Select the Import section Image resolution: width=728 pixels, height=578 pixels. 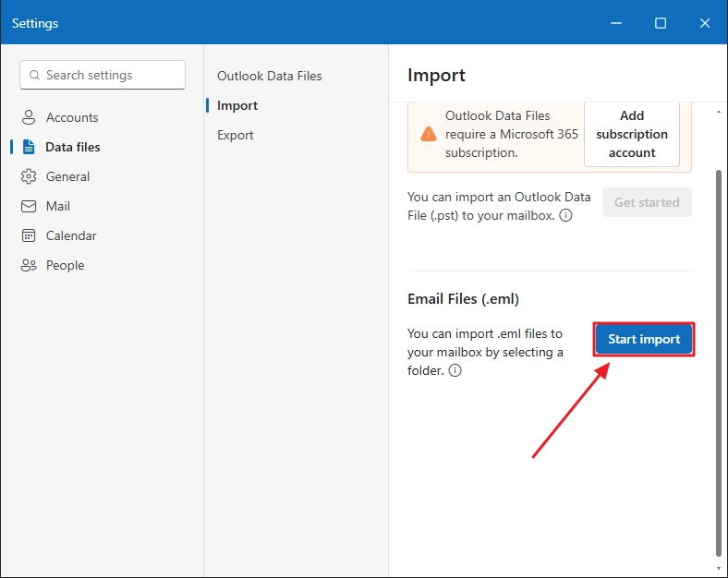click(237, 105)
